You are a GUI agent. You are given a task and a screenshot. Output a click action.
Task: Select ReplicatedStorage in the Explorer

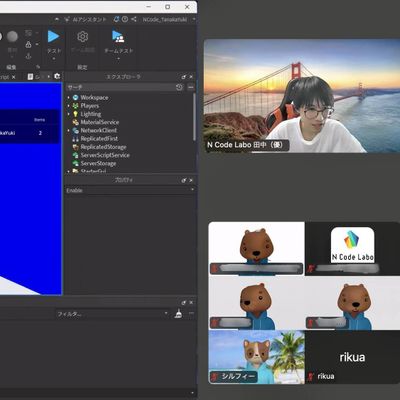tap(103, 147)
